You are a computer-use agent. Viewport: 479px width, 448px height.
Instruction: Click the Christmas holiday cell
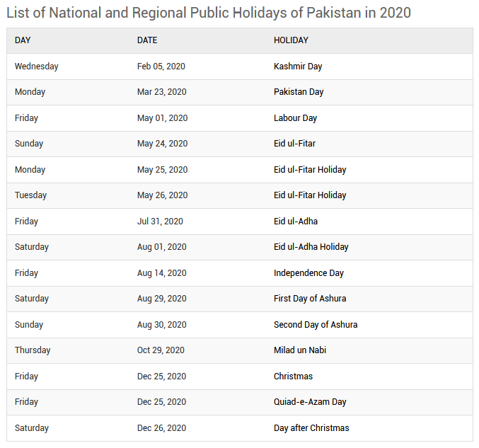click(x=293, y=377)
